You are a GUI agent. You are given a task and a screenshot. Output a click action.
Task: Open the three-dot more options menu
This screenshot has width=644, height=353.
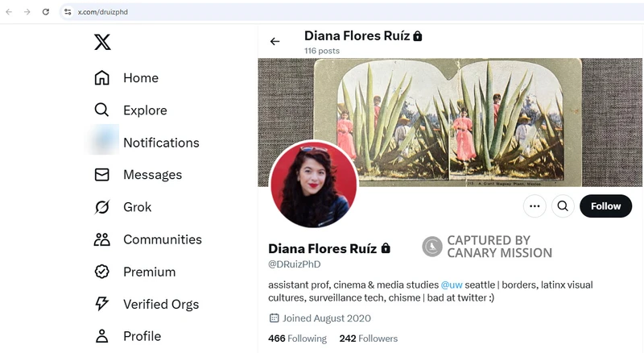point(535,206)
